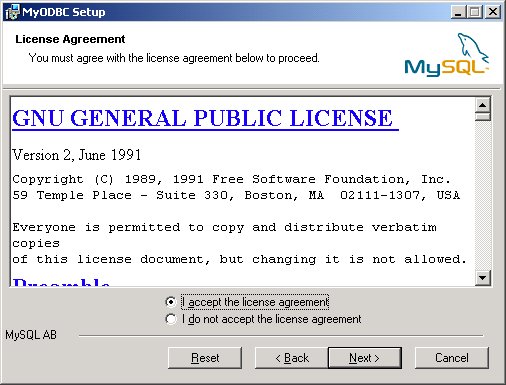The height and width of the screenshot is (385, 506).
Task: Click the license scrollbar up arrow
Action: (483, 106)
